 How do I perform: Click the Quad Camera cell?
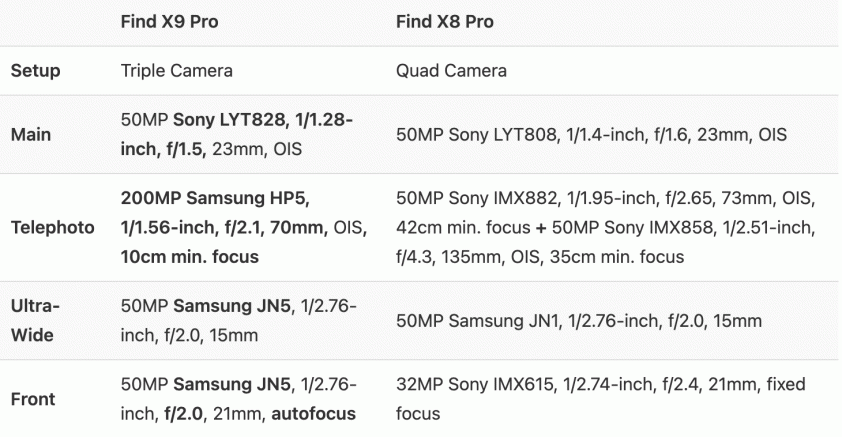[450, 71]
